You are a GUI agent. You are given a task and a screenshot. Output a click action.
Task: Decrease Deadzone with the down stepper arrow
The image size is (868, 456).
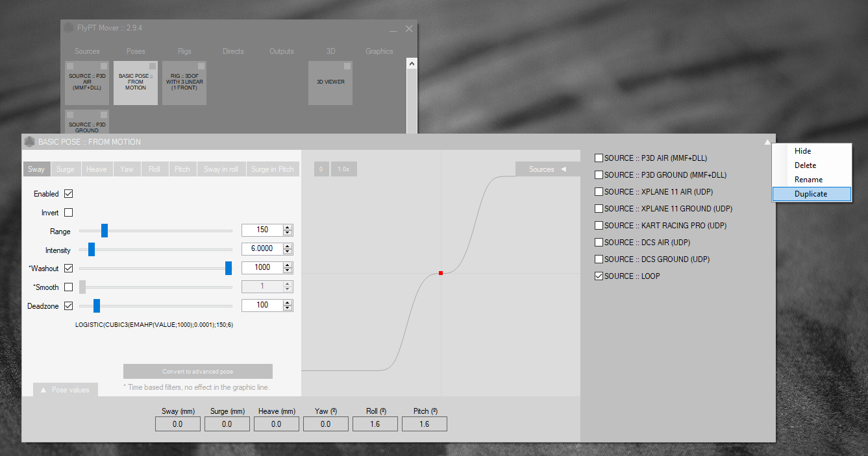[x=288, y=308]
